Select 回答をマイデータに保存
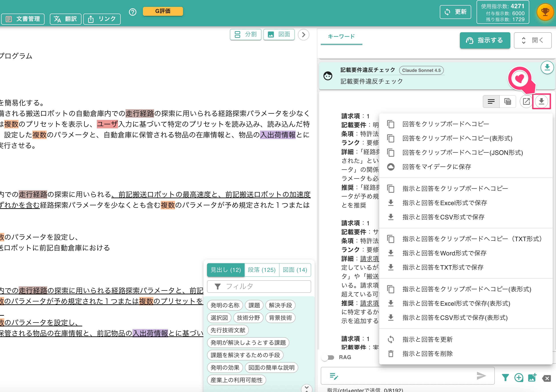 (465, 167)
